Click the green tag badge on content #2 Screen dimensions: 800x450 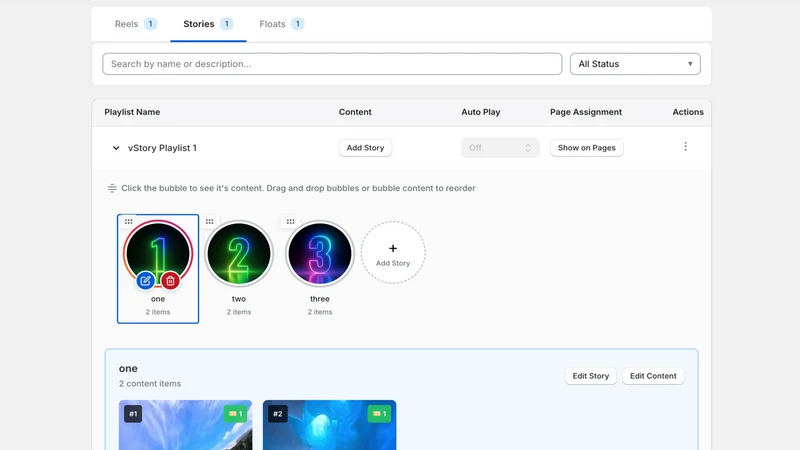coord(379,414)
